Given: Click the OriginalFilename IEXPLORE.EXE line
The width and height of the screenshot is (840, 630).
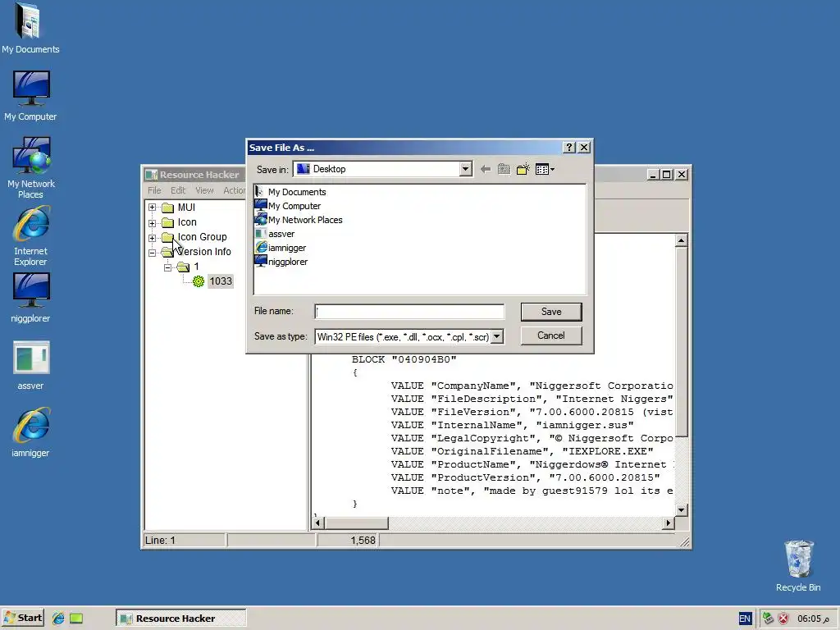Looking at the screenshot, I should click(x=522, y=451).
